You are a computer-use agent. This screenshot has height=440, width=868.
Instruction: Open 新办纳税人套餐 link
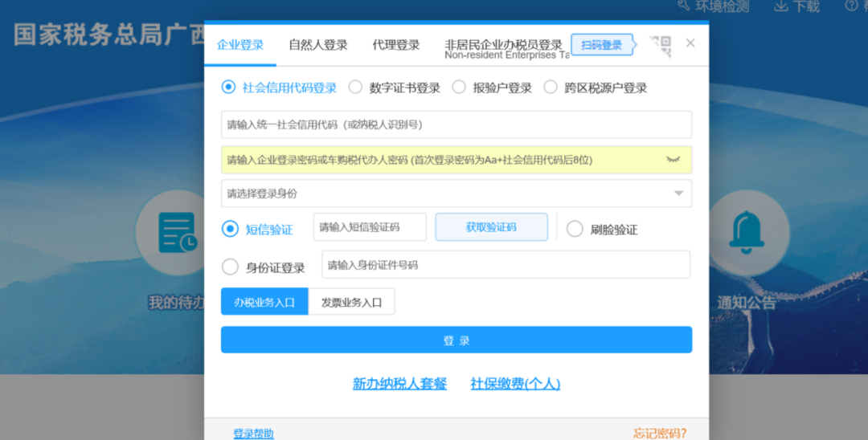[x=399, y=384]
